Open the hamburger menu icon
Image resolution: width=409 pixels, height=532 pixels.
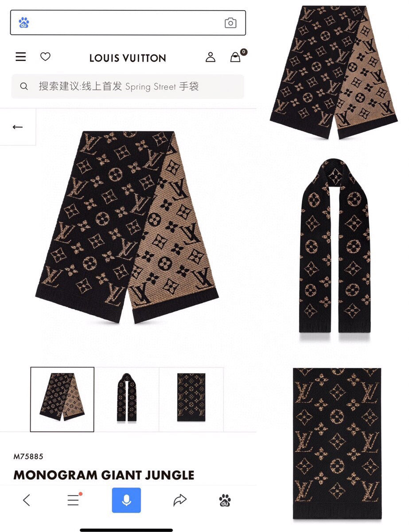(21, 57)
